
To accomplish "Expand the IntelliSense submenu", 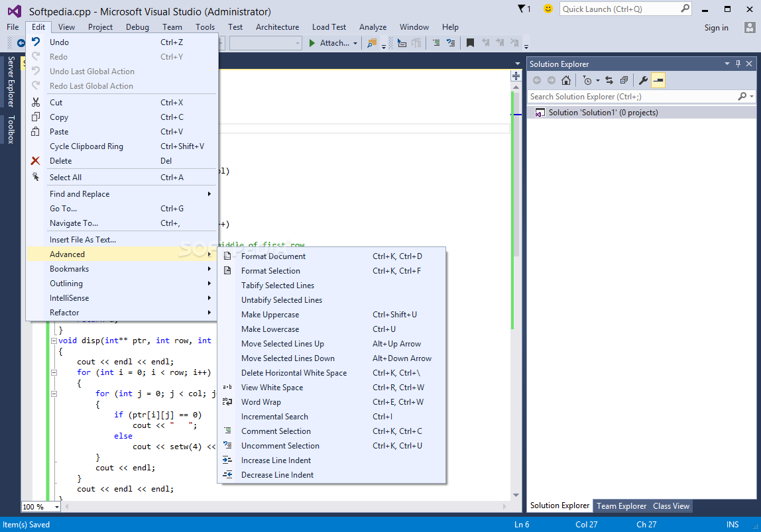I will tap(122, 297).
